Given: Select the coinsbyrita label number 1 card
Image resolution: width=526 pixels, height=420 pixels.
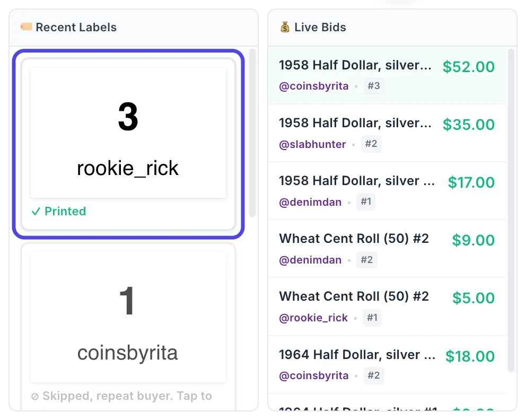Looking at the screenshot, I should tap(128, 327).
